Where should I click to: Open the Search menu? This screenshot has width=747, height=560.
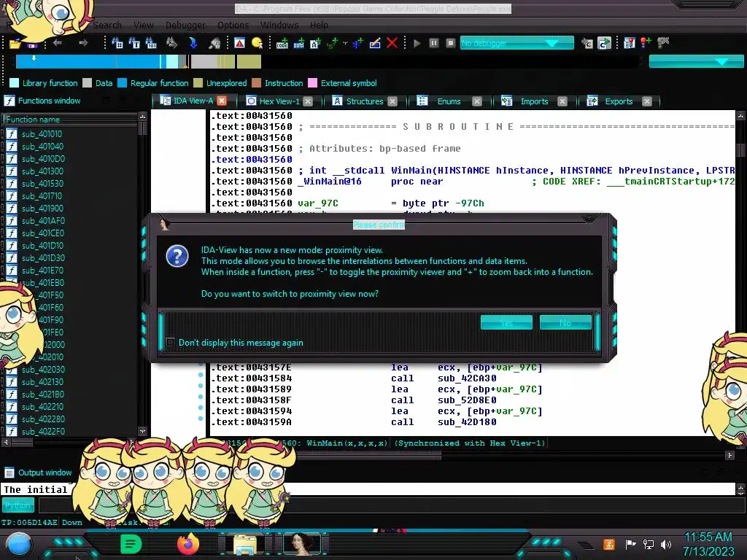(x=107, y=26)
